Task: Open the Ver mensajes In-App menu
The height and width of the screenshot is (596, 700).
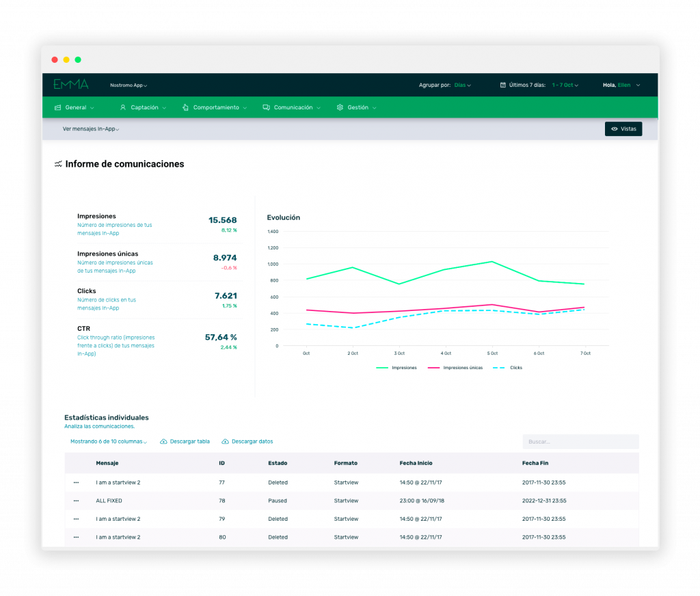Action: click(90, 128)
